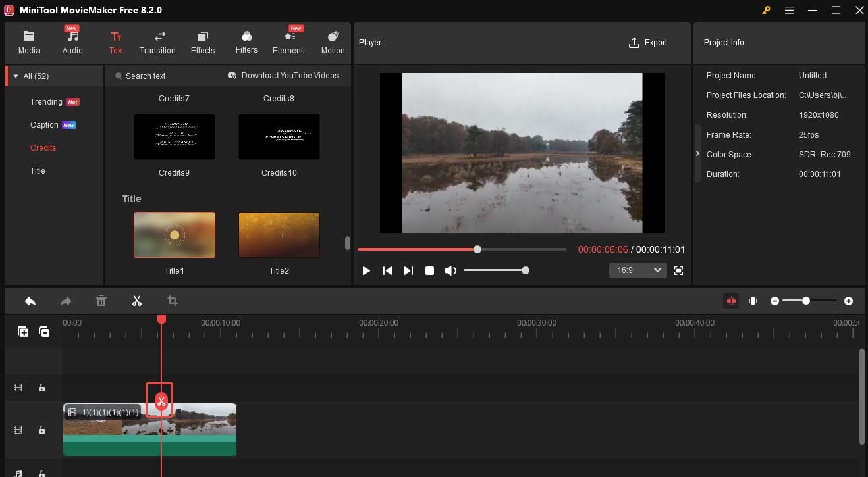Toggle lock on audio track
The width and height of the screenshot is (868, 477).
point(41,473)
